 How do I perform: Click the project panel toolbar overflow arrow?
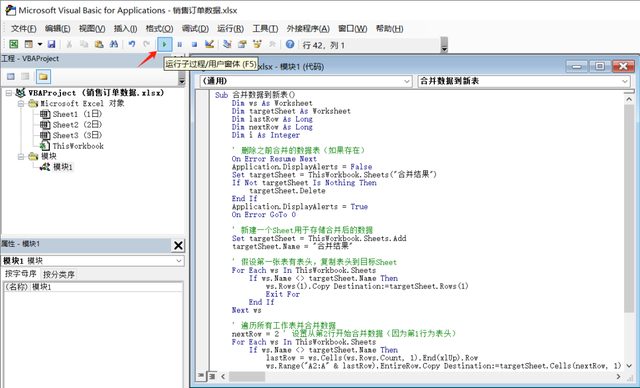pos(182,77)
